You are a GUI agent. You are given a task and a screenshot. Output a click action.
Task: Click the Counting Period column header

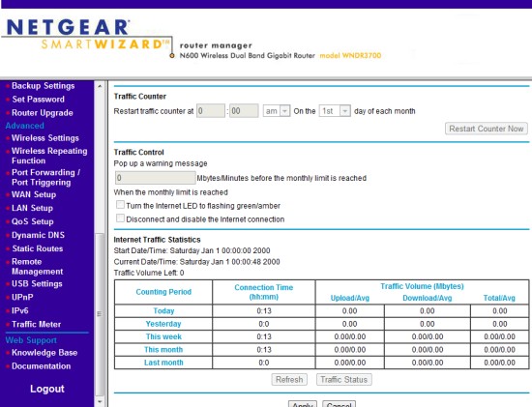click(x=163, y=292)
